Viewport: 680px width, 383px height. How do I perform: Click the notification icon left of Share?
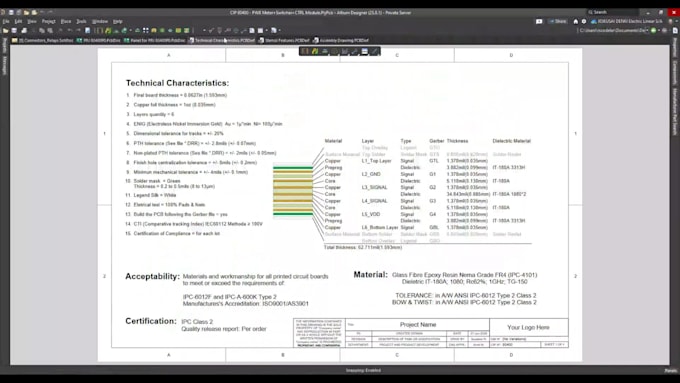point(539,21)
